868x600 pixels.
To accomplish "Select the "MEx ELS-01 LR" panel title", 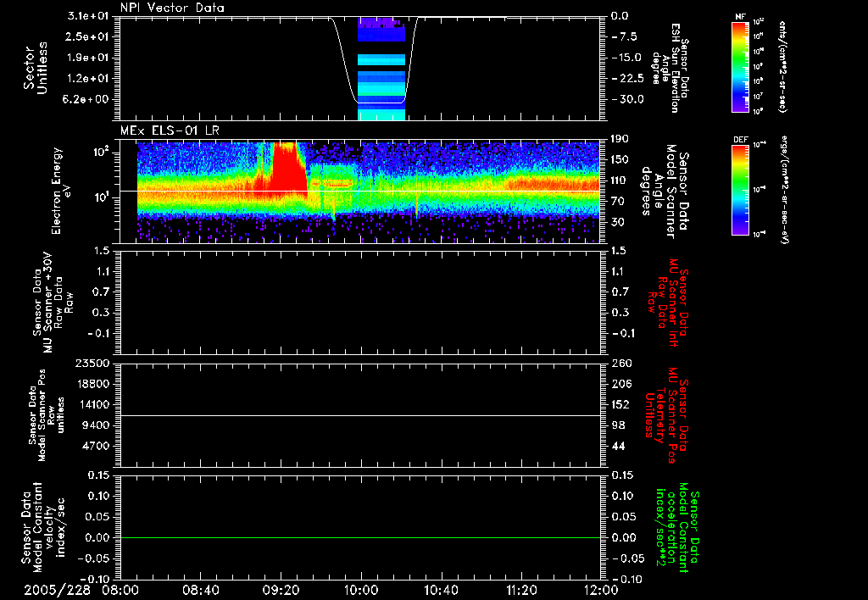I will (x=170, y=131).
